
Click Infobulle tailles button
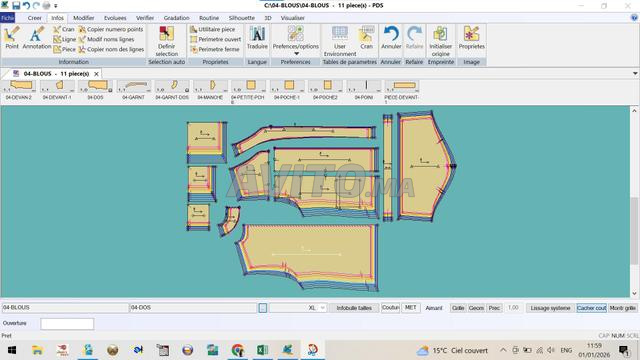coord(354,308)
